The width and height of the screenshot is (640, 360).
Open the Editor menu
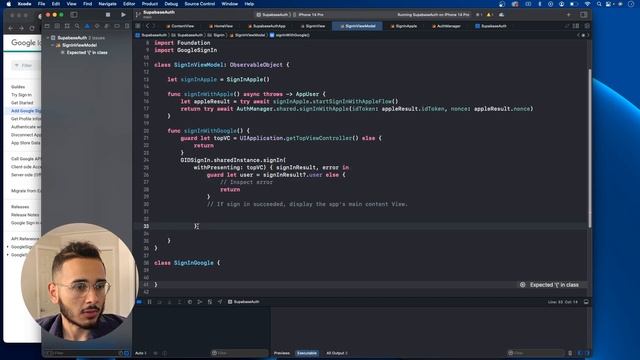point(129,4)
